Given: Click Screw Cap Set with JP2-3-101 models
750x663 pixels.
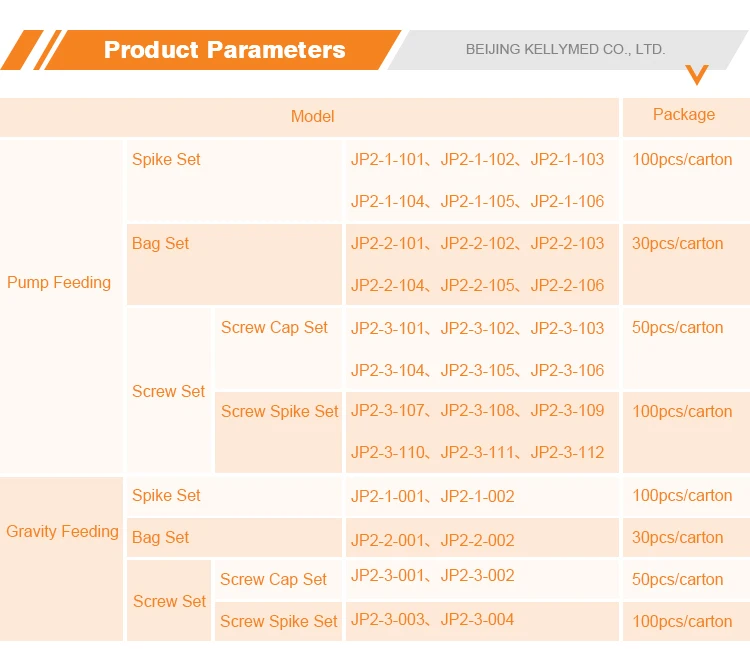Looking at the screenshot, I should click(278, 349).
